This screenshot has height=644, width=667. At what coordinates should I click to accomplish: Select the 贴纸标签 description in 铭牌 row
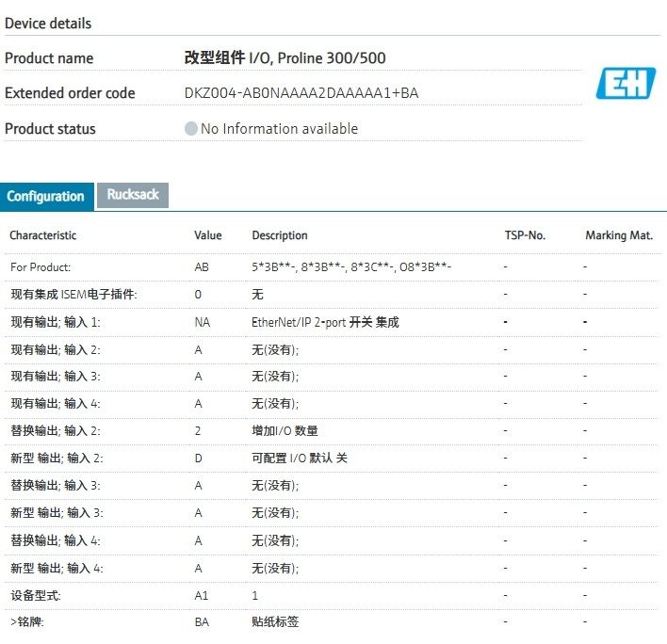(276, 622)
